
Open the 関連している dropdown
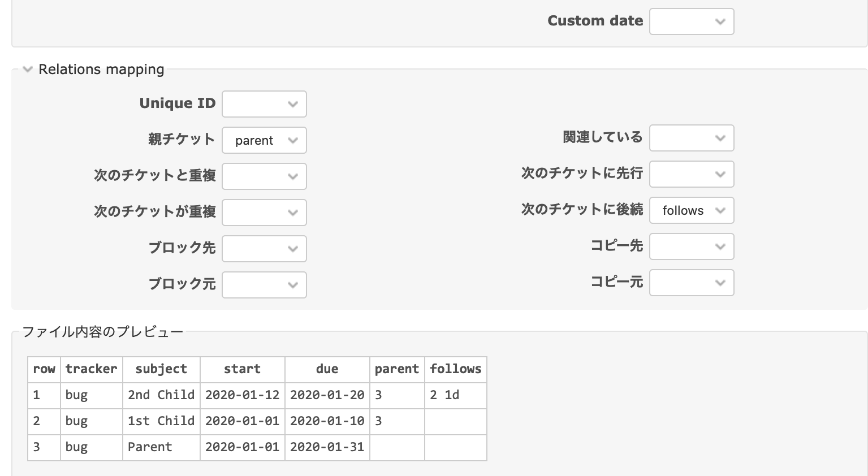(691, 138)
